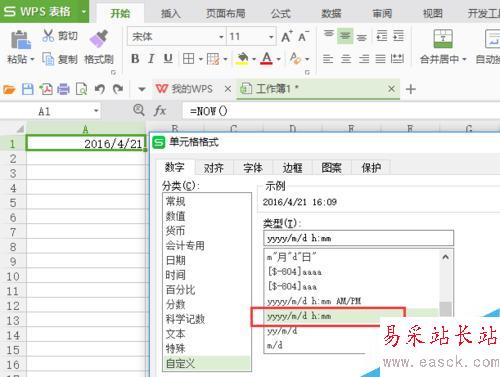Viewport: 500px width, 377px height.
Task: Click the borders icon
Action: [188, 59]
